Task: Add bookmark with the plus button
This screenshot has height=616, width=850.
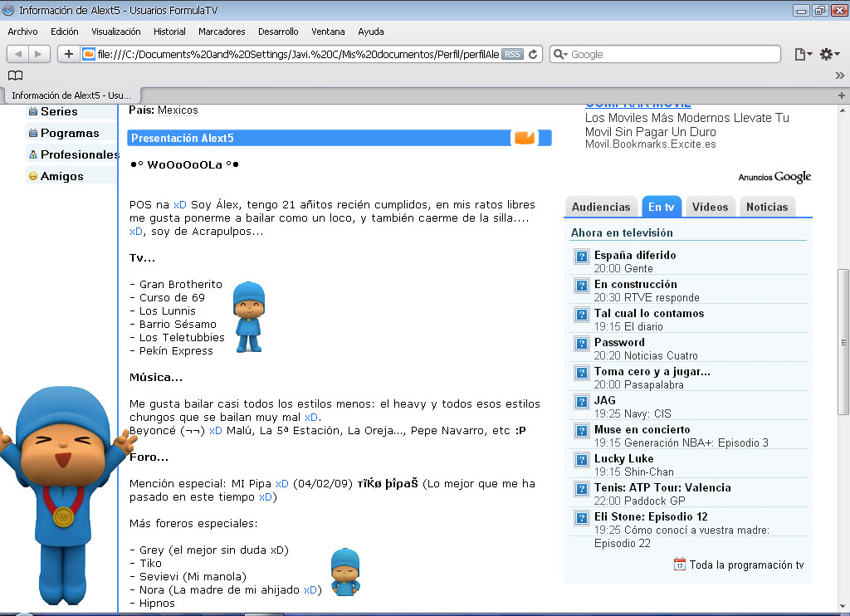Action: [68, 54]
